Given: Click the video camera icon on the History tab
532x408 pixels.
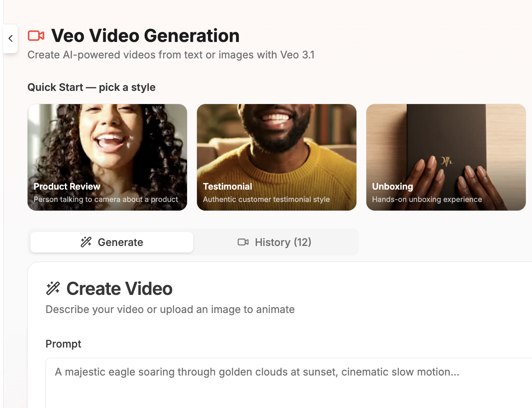Looking at the screenshot, I should pyautogui.click(x=243, y=242).
